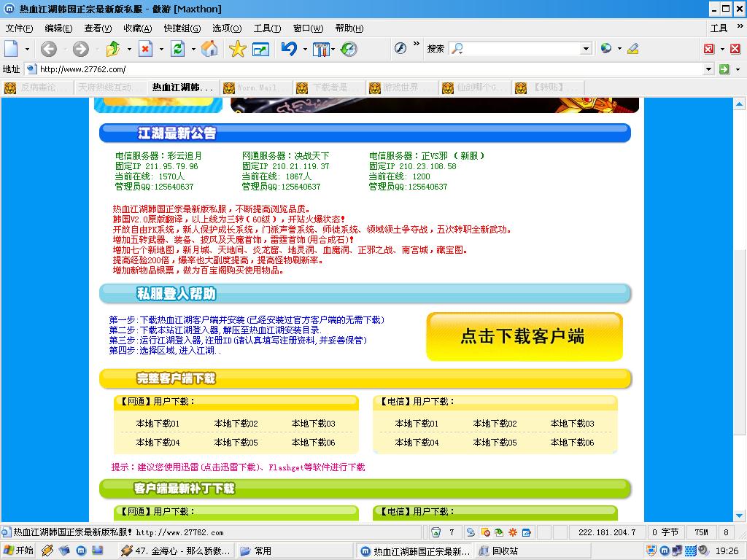Click the page scrollbar up arrow
The height and width of the screenshot is (560, 747).
[x=739, y=104]
